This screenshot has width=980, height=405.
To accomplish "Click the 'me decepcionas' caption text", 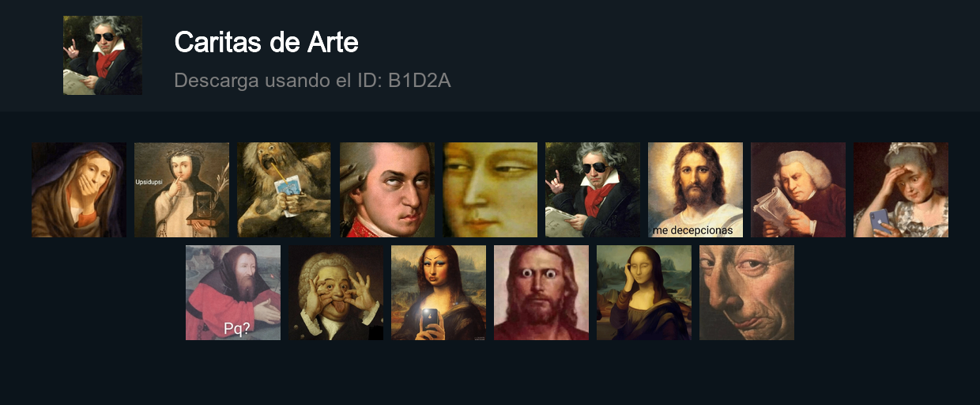I will pos(692,230).
